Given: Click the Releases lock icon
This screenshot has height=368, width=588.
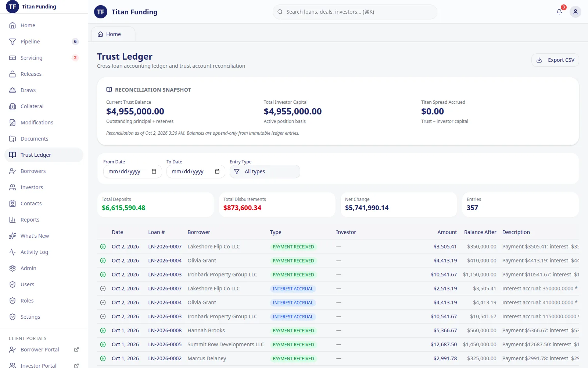Looking at the screenshot, I should pos(12,74).
